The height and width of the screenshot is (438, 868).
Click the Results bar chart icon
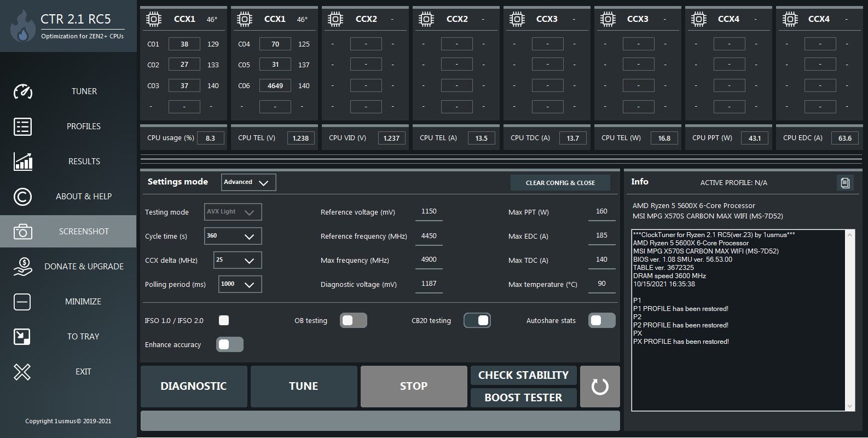pos(22,162)
